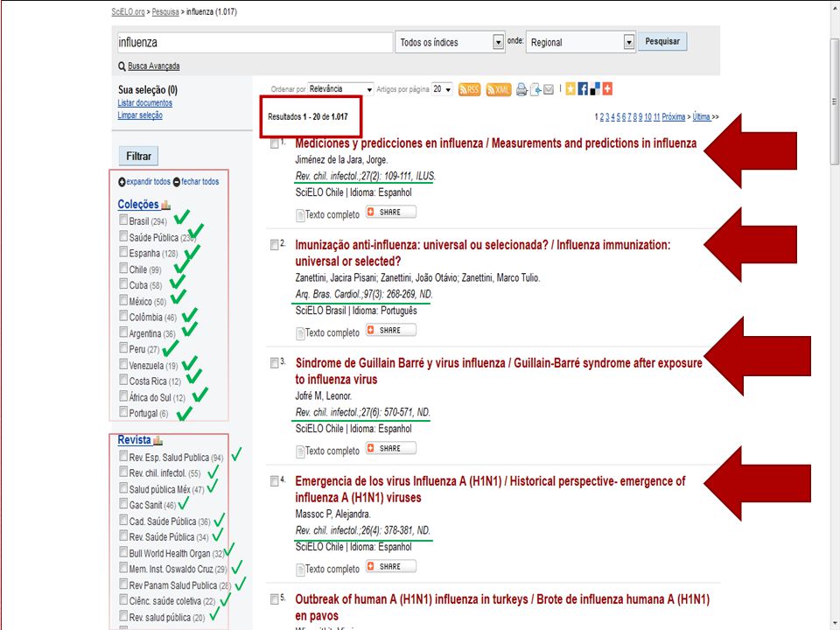Click Texto completo icon of result 4

300,570
